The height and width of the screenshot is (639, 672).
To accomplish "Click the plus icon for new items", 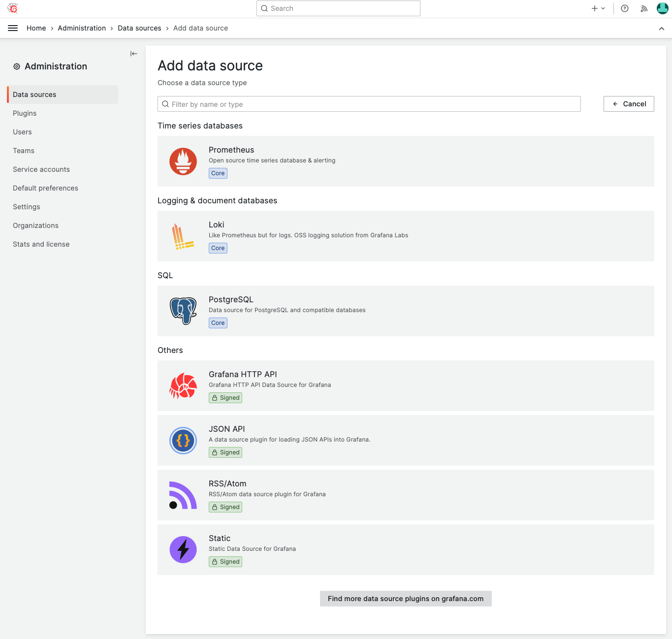I will [x=595, y=8].
